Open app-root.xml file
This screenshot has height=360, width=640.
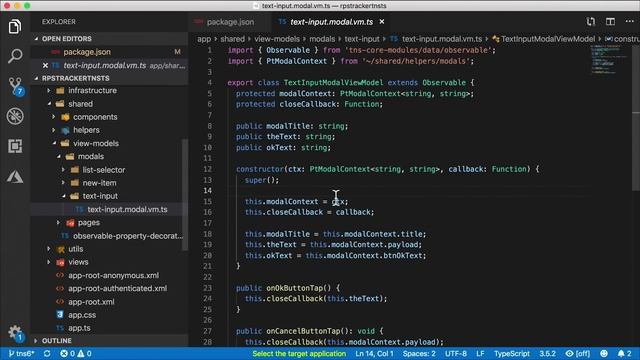(91, 302)
